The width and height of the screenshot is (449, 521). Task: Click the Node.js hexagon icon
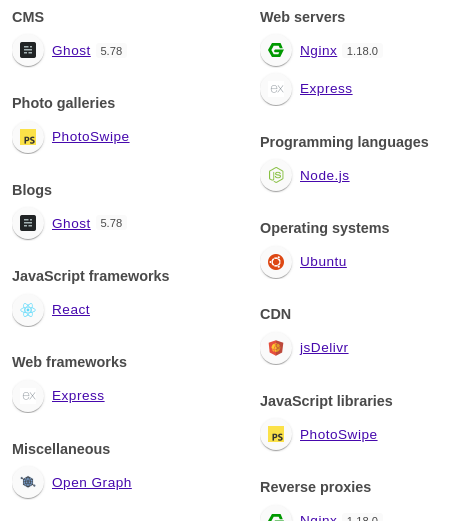coord(276,175)
